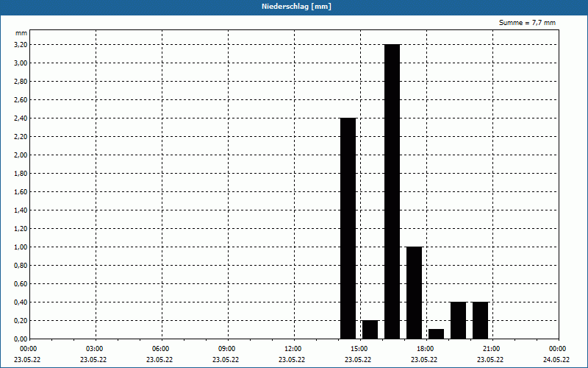Click the 1,40 y-axis label
The height and width of the screenshot is (368, 588).
tap(21, 210)
